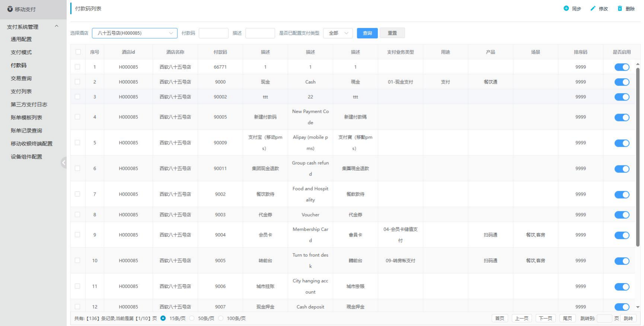
Task: Click table scrollbar down arrow
Action: click(x=638, y=307)
